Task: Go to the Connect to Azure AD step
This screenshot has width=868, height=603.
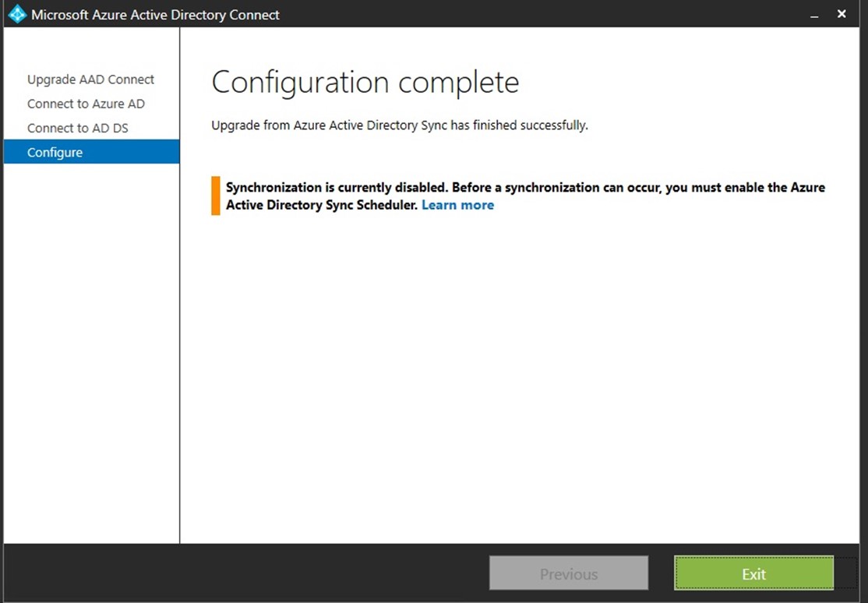Action: tap(86, 104)
